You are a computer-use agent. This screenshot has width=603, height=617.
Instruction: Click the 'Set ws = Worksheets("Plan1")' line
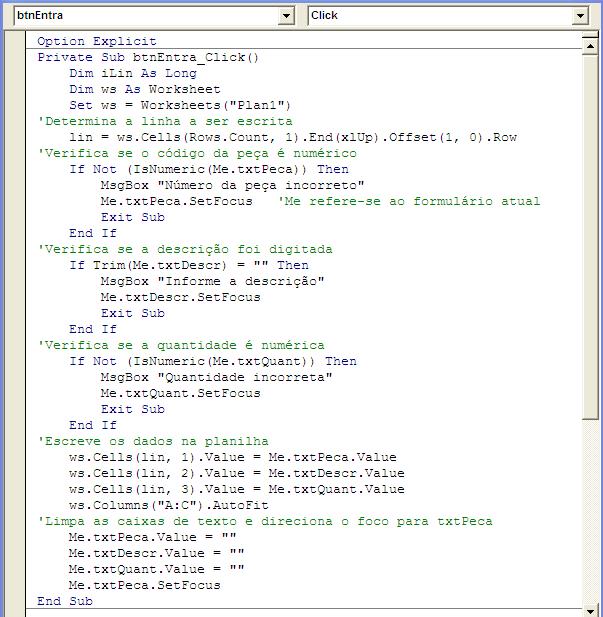180,105
